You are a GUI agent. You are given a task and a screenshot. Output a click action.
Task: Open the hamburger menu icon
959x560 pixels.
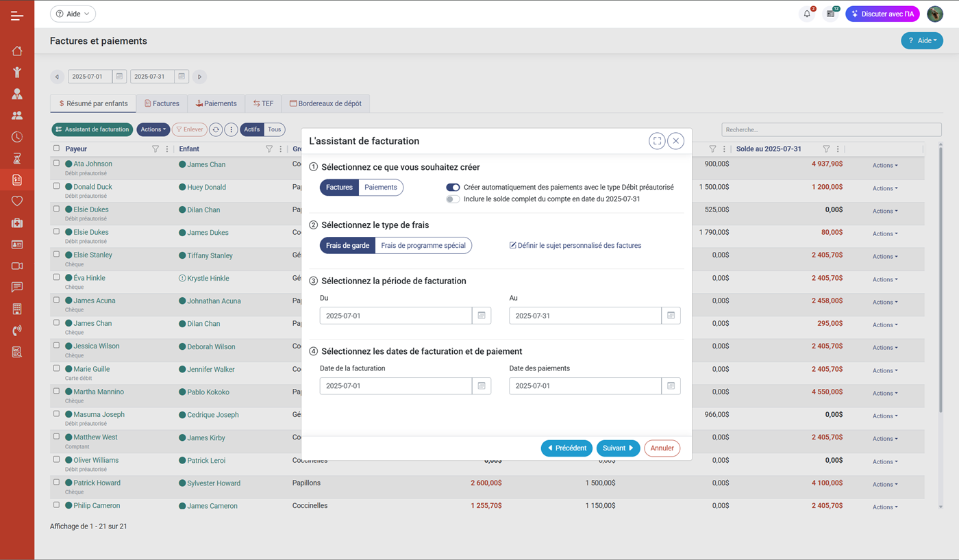(17, 15)
